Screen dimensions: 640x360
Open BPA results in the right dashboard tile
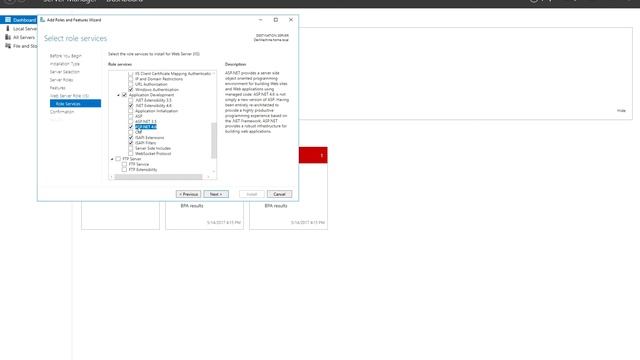(x=276, y=206)
